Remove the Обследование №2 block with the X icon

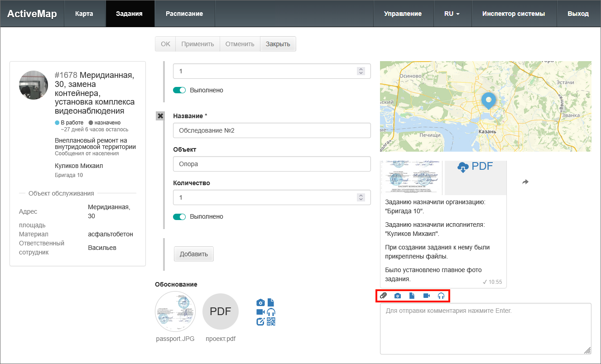[160, 116]
